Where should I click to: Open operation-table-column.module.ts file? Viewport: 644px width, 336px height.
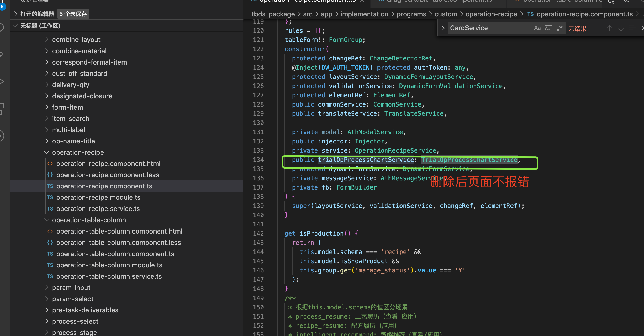click(x=109, y=265)
